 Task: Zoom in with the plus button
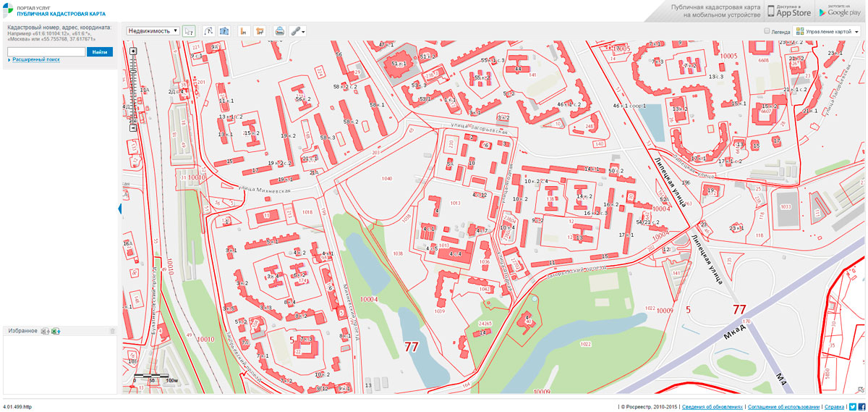[x=133, y=51]
